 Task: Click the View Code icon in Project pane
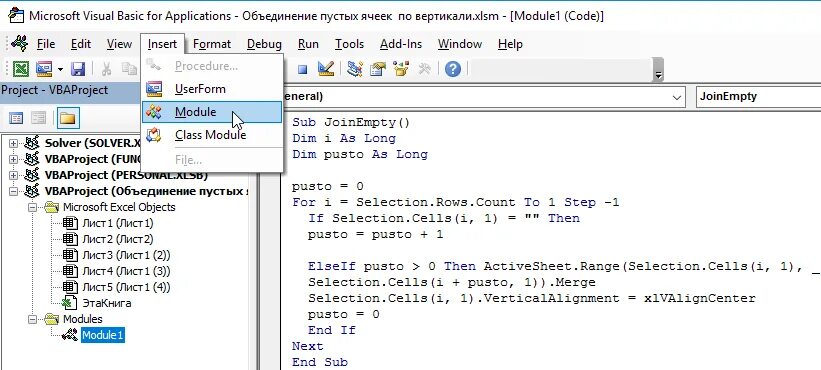click(16, 119)
